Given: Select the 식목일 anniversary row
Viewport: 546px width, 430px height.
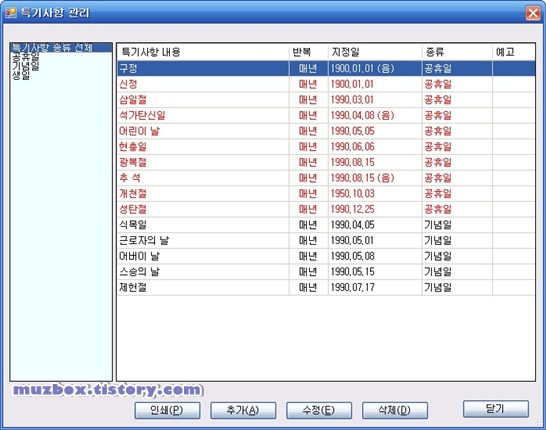Looking at the screenshot, I should click(x=326, y=225).
